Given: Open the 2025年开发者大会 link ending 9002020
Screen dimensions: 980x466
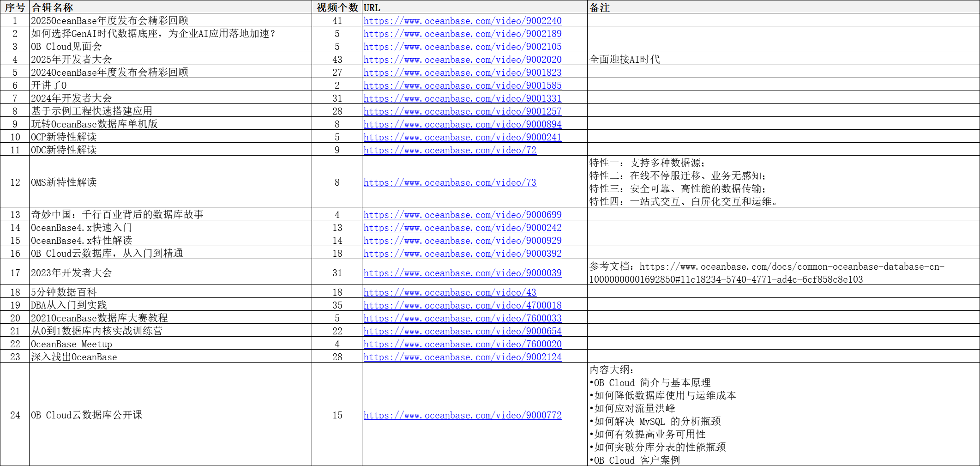Looking at the screenshot, I should coord(462,60).
